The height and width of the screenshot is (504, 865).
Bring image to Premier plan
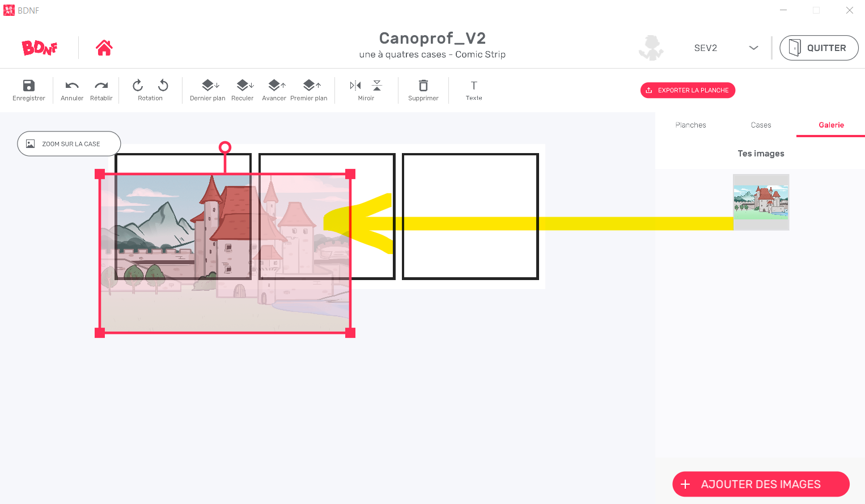(x=312, y=86)
